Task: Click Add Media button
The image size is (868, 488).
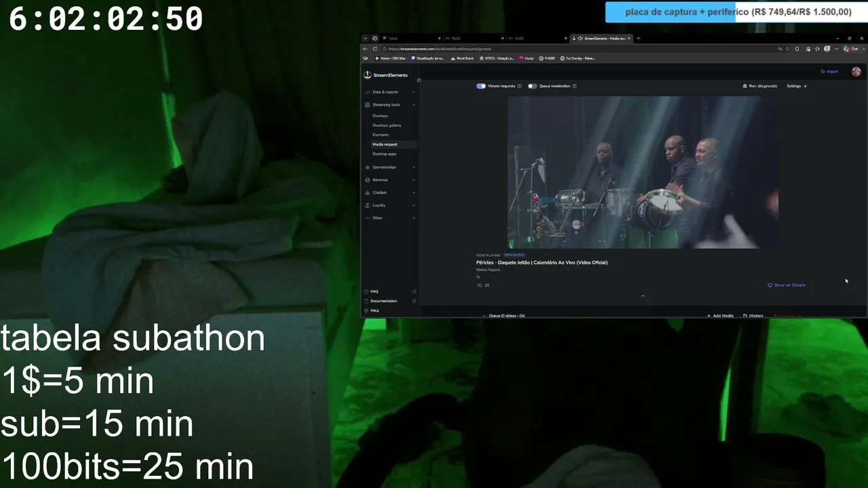Action: pos(720,316)
